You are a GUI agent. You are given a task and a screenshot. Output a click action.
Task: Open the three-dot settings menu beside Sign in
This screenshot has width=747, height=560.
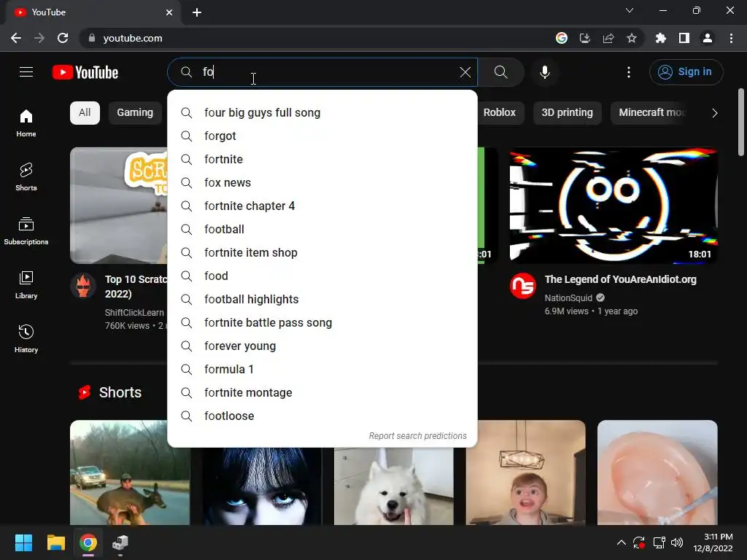coord(628,72)
